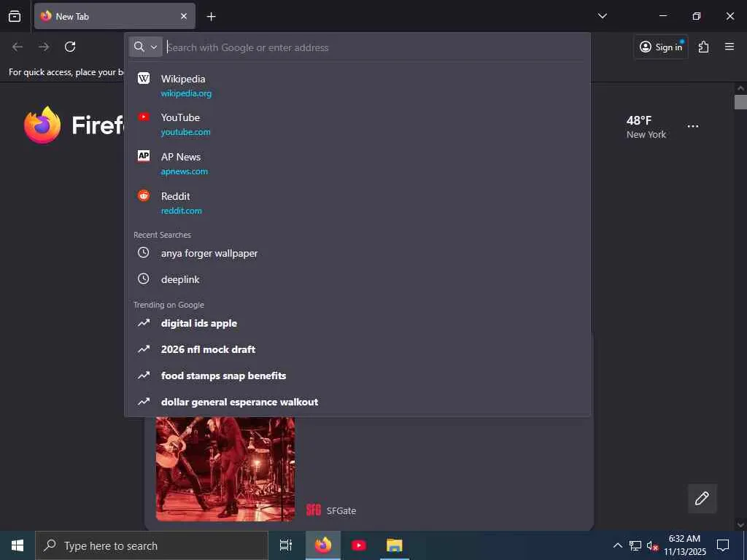Select trending food stamps snap benefits
The height and width of the screenshot is (560, 747).
click(357, 376)
